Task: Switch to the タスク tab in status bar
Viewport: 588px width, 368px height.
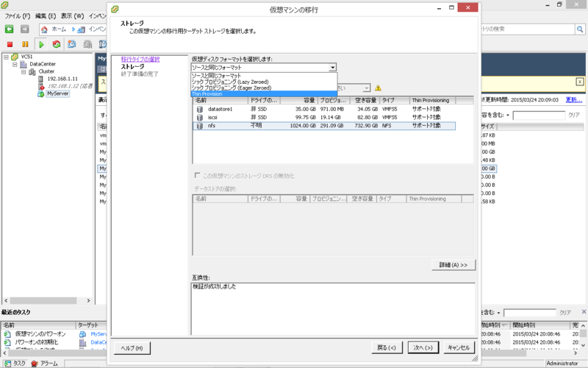Action: click(15, 364)
